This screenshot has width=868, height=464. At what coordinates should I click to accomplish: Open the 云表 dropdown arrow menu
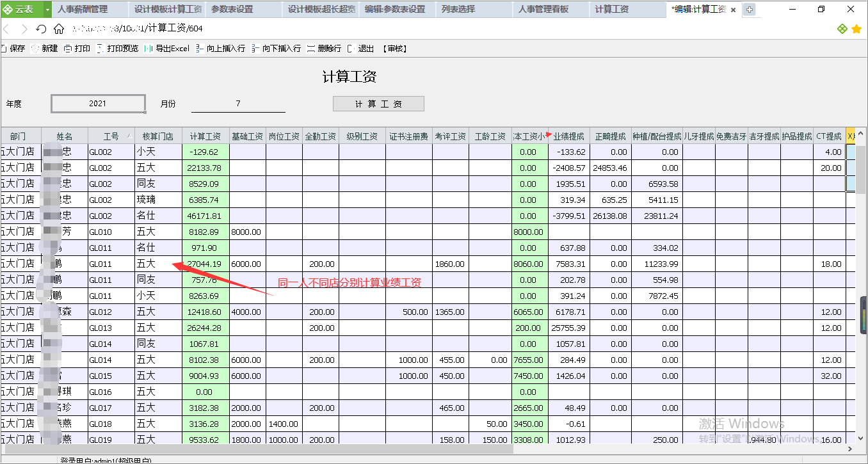pyautogui.click(x=48, y=10)
